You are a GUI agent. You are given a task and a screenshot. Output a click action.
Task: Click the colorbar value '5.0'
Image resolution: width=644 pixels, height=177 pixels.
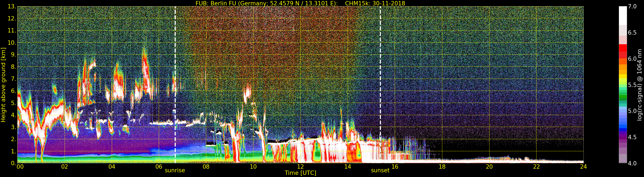632,111
